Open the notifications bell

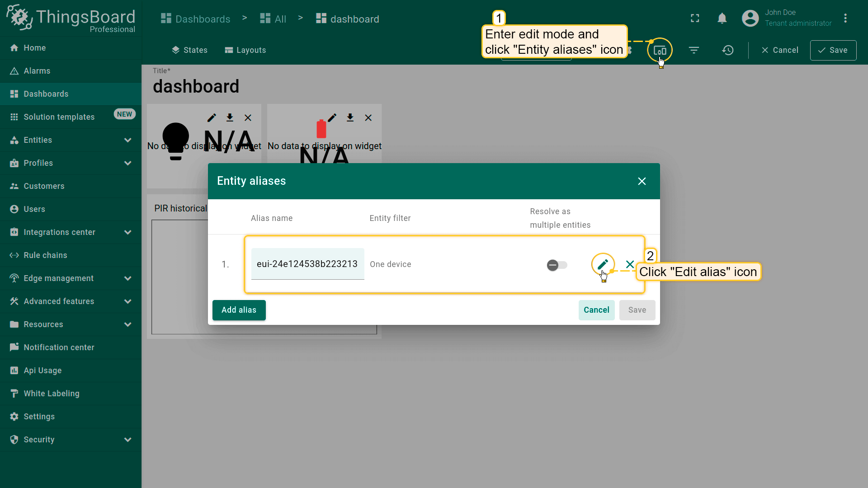[x=722, y=18]
